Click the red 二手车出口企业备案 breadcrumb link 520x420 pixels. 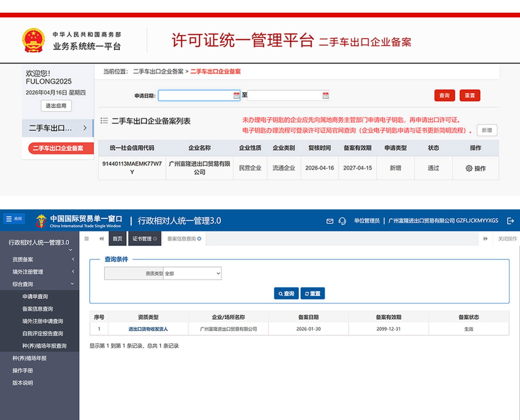215,71
